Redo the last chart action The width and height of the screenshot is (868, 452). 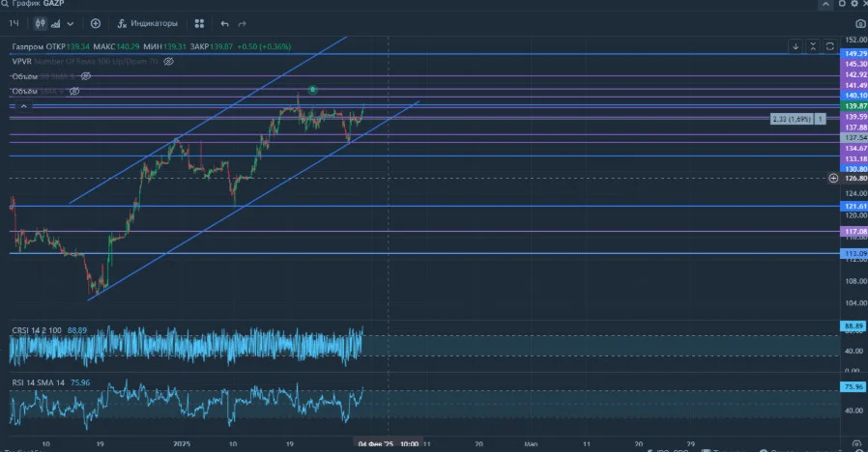(x=242, y=24)
